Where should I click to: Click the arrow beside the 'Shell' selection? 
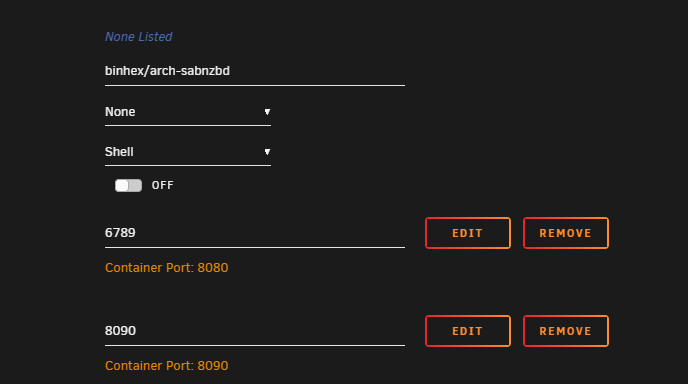click(267, 152)
